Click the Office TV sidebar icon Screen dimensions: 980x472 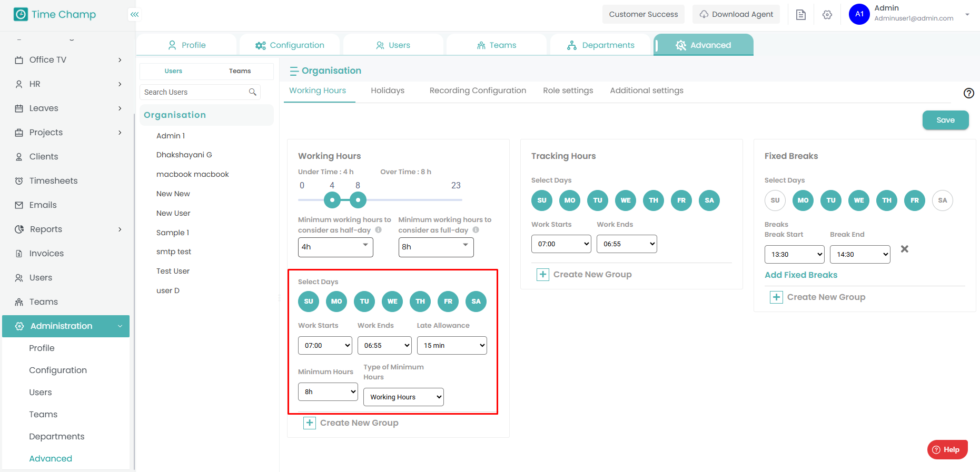(19, 60)
